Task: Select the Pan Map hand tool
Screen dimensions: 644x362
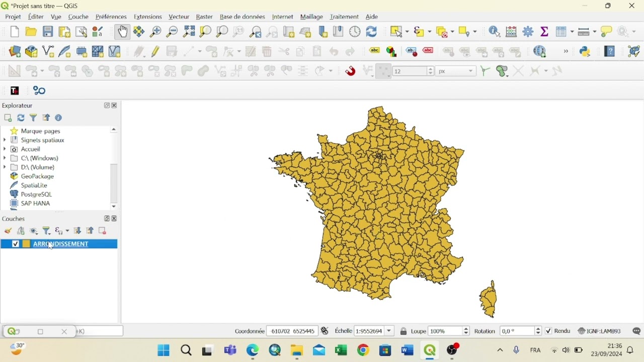Action: tap(122, 32)
